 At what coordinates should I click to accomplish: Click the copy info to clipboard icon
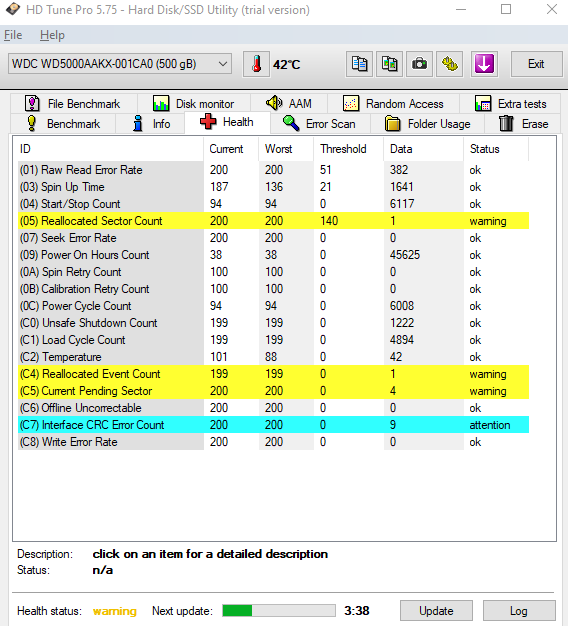click(359, 64)
